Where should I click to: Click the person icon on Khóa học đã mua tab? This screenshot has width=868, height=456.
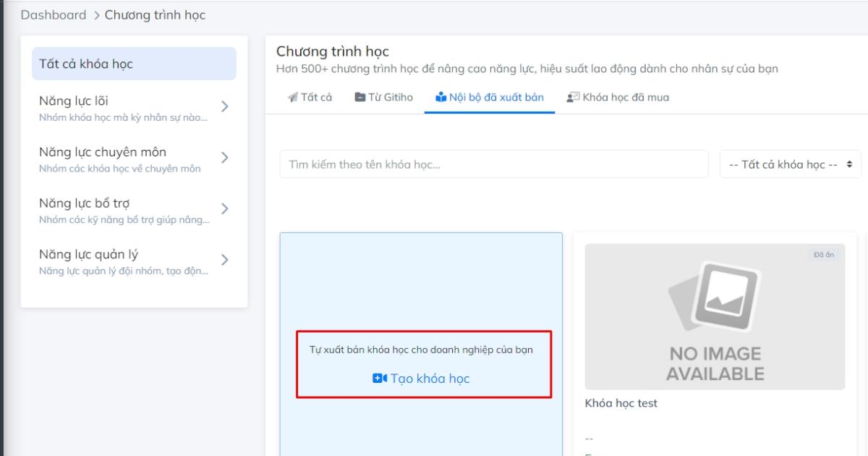[x=573, y=97]
